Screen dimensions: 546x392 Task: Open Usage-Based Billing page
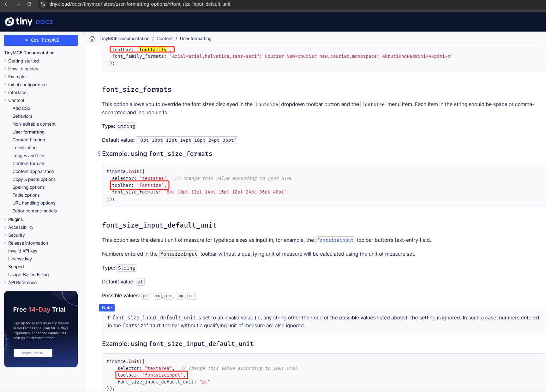click(28, 275)
